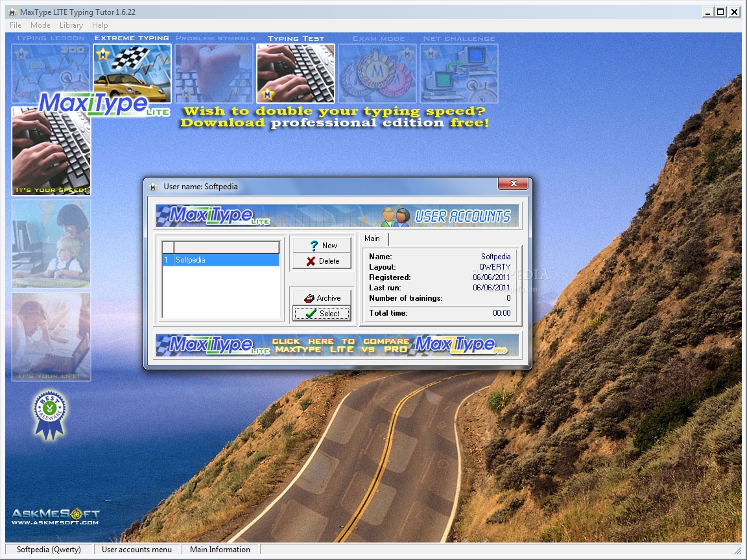Click the Total time value 00:00
747x560 pixels.
coord(502,313)
